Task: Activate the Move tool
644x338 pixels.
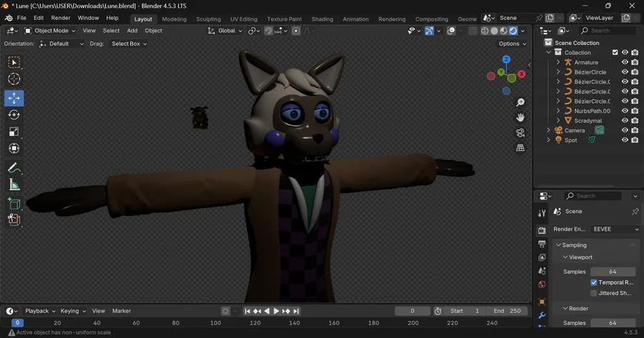Action: tap(14, 98)
